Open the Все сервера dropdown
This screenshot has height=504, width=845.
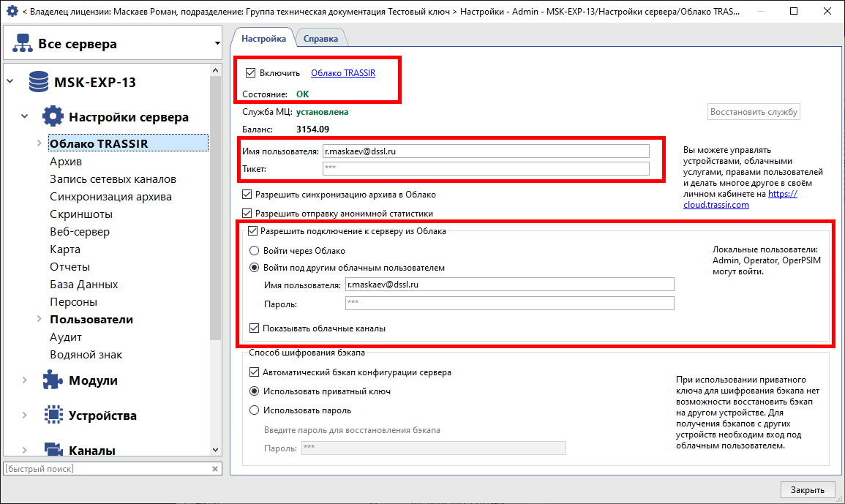[x=217, y=43]
